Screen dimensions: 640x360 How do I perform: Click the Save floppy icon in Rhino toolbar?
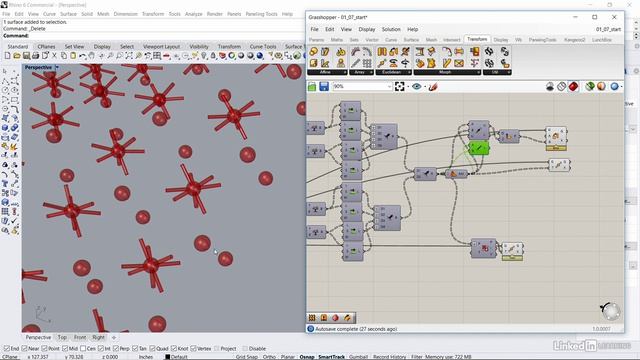[27, 56]
